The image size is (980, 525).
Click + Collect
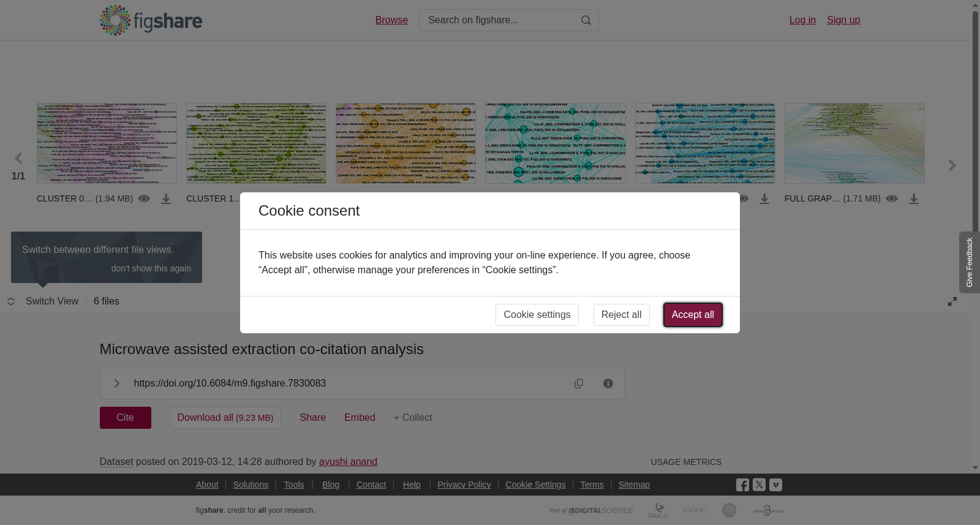coord(413,418)
